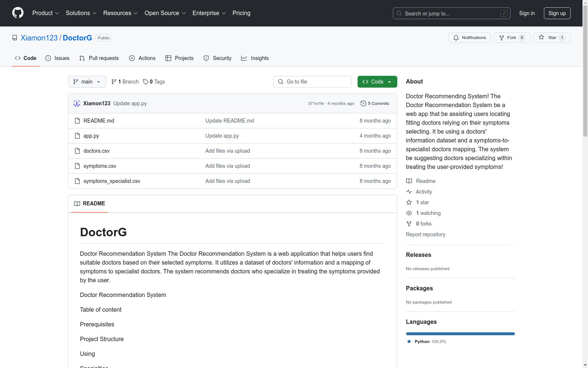Expand the green Code dropdown button
Viewport: 588px width, 368px height.
377,82
